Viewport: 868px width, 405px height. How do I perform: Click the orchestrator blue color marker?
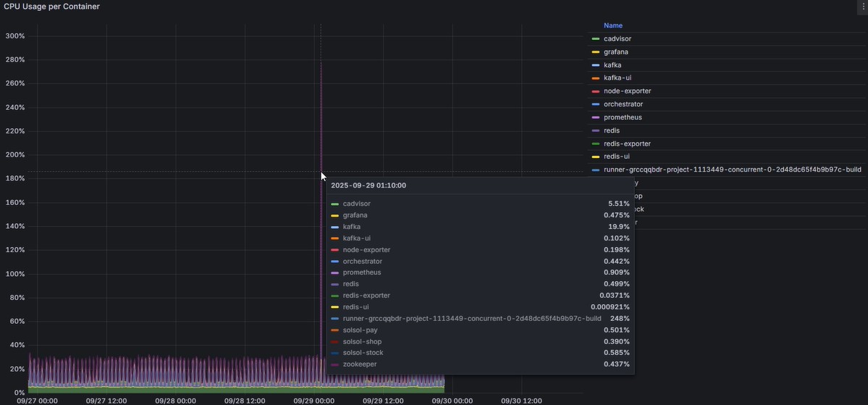tap(596, 104)
